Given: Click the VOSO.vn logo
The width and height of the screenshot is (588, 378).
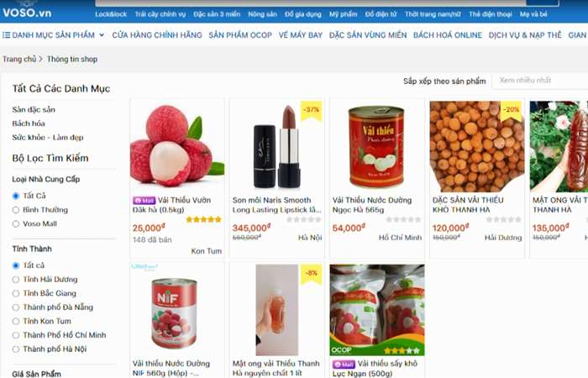Looking at the screenshot, I should [x=27, y=13].
